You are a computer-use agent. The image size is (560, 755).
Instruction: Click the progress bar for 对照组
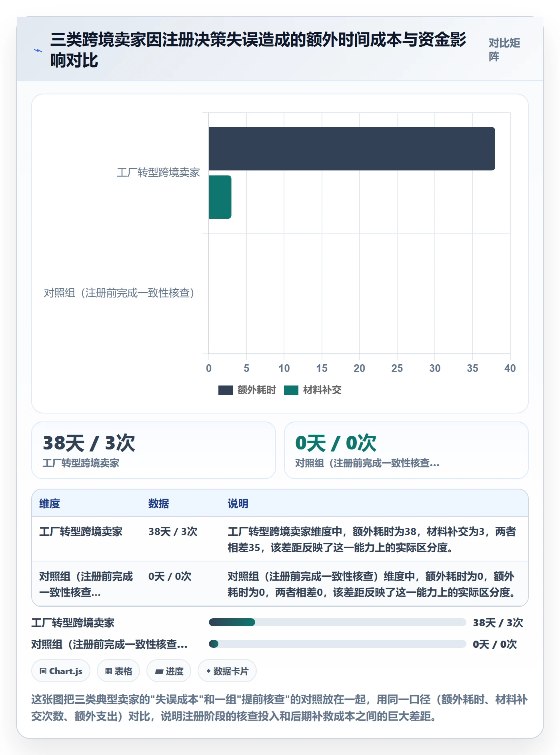pos(337,644)
